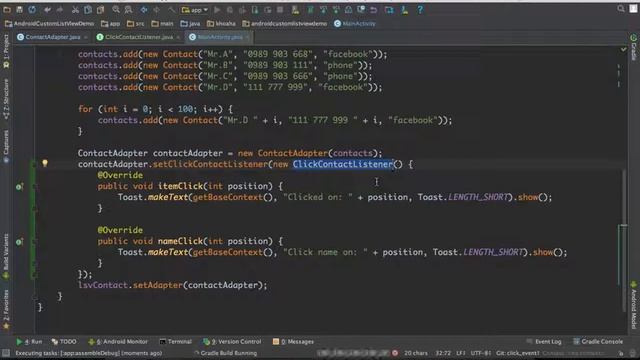Image resolution: width=640 pixels, height=360 pixels.
Task: Click the override gutter icon beside itemClick
Action: click(19, 187)
